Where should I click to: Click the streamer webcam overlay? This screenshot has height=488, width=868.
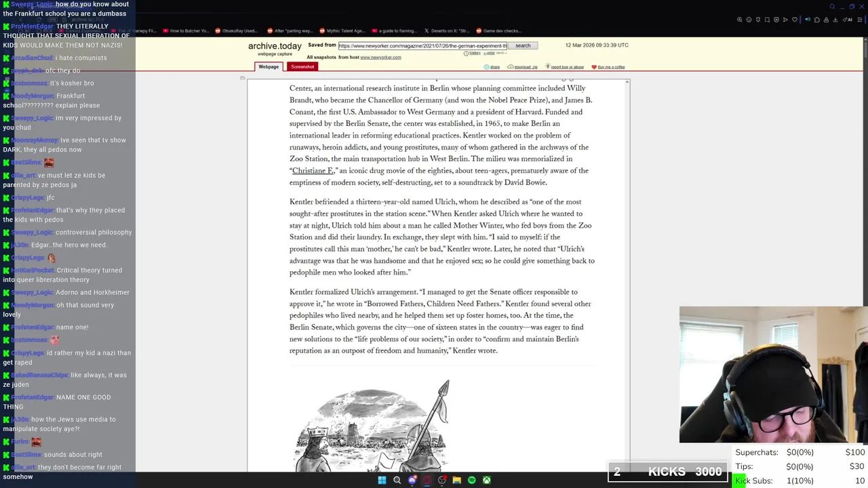(773, 375)
